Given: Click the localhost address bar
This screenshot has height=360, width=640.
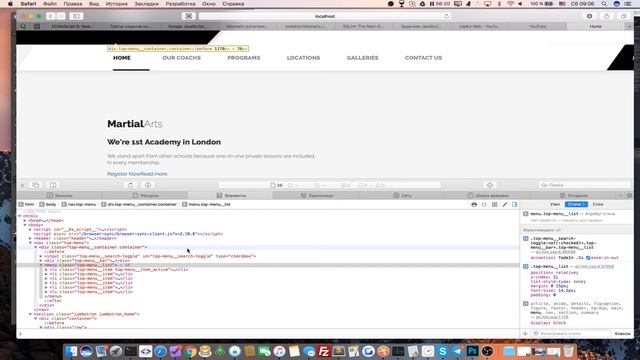Looking at the screenshot, I should [x=324, y=16].
